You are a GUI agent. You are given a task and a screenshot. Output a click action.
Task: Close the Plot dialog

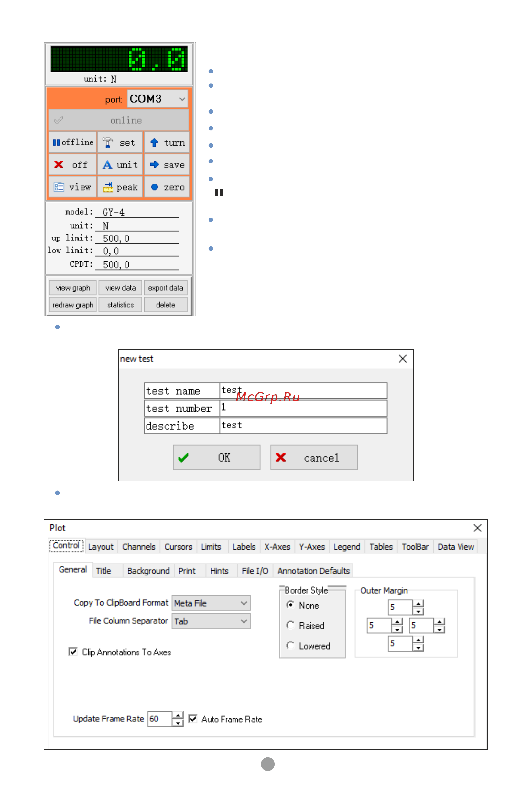tap(477, 528)
